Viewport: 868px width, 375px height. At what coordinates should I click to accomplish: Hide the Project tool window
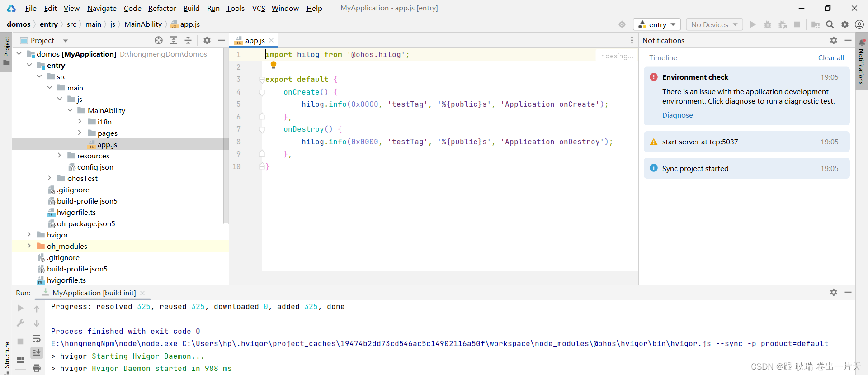click(x=222, y=40)
